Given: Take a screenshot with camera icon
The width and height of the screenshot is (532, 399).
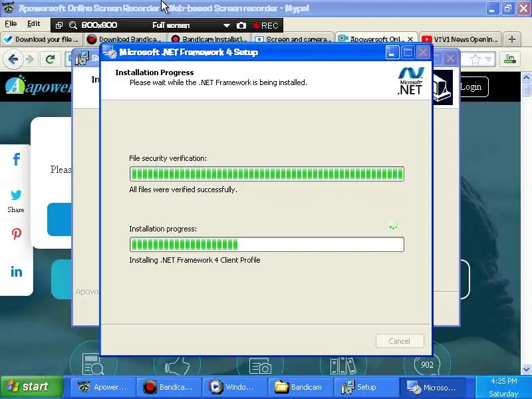Looking at the screenshot, I should [241, 25].
